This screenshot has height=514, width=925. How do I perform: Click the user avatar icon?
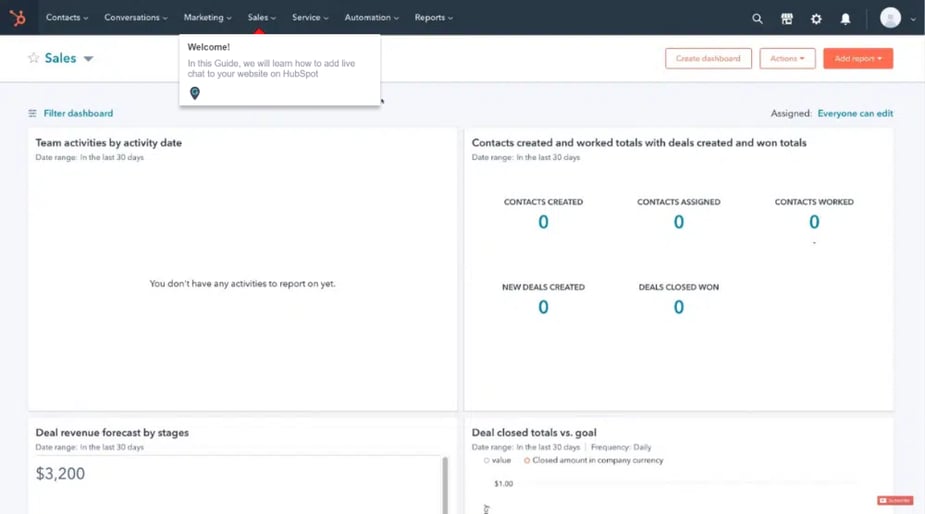tap(890, 18)
